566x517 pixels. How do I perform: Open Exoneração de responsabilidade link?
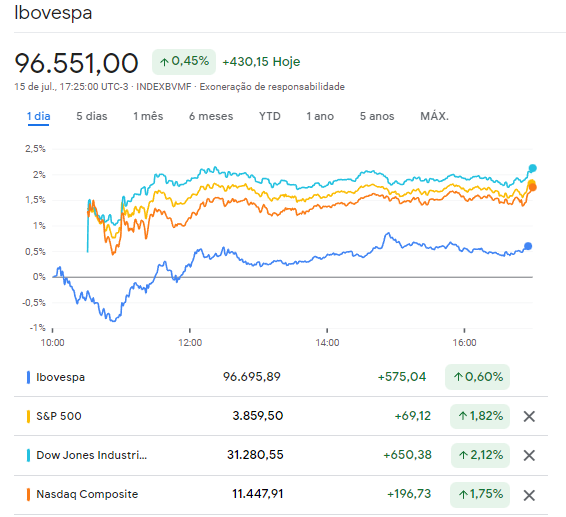point(272,87)
